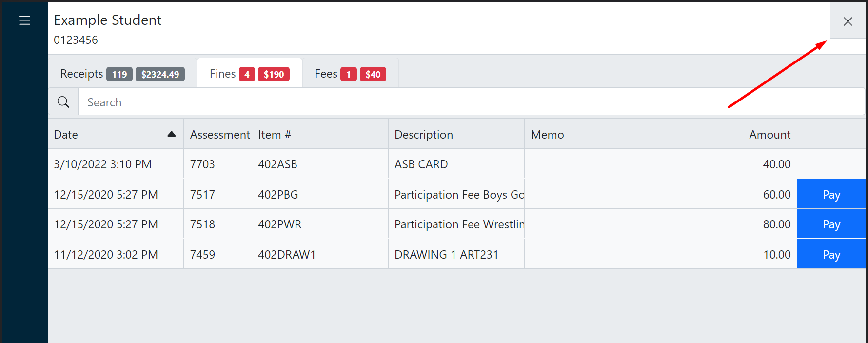The width and height of the screenshot is (868, 343).
Task: Click the 10.00 amount cell
Action: 729,254
